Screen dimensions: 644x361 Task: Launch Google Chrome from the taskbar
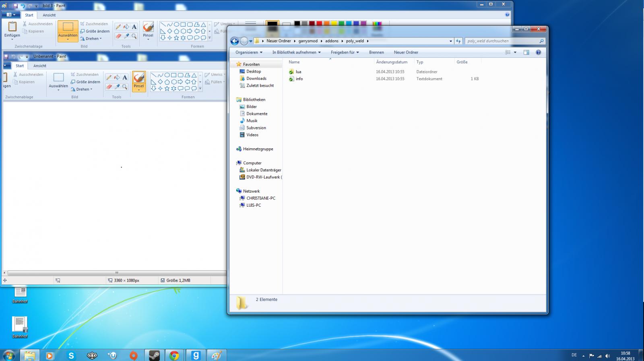(174, 355)
